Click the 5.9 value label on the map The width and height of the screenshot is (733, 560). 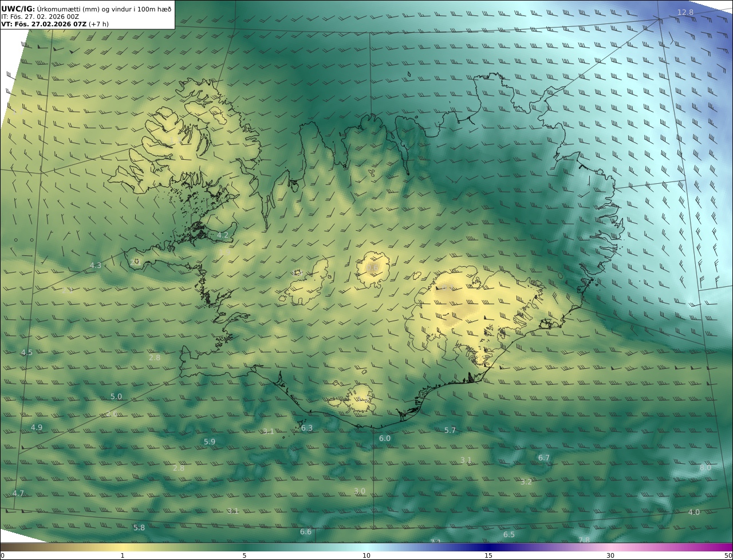click(210, 441)
